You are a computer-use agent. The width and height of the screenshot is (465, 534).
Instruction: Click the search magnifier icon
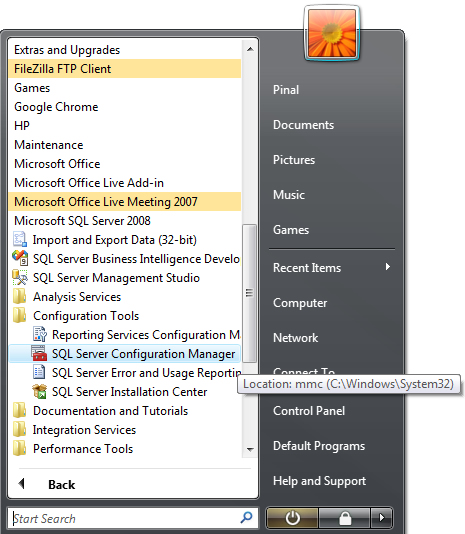(246, 518)
